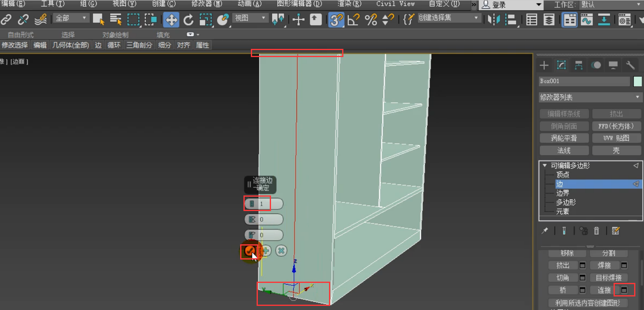Open the 渲染 menu
This screenshot has height=310, width=644.
click(x=349, y=4)
